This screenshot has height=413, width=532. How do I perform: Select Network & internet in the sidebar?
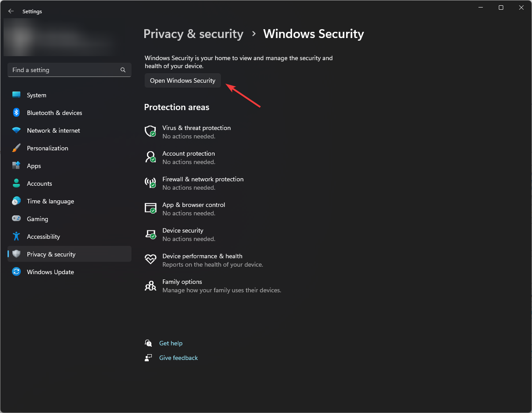[53, 130]
